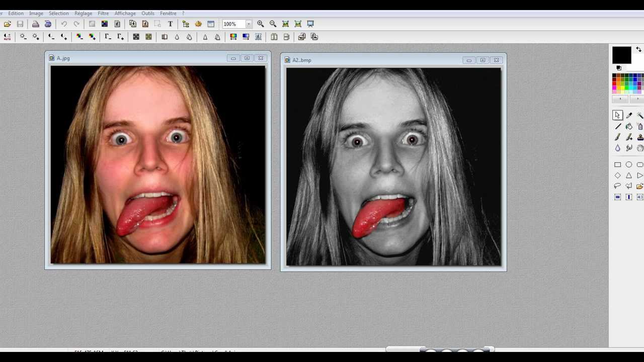The height and width of the screenshot is (362, 644).
Task: Click the A2.bmp grayscale photo
Action: point(393,166)
